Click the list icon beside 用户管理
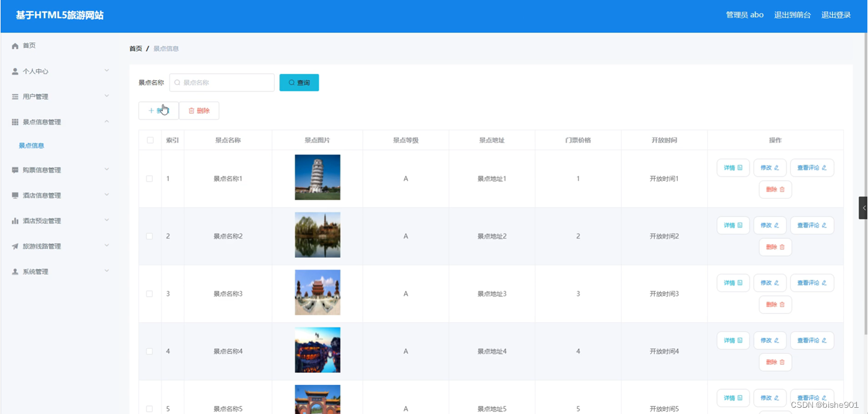The image size is (868, 414). [x=15, y=97]
